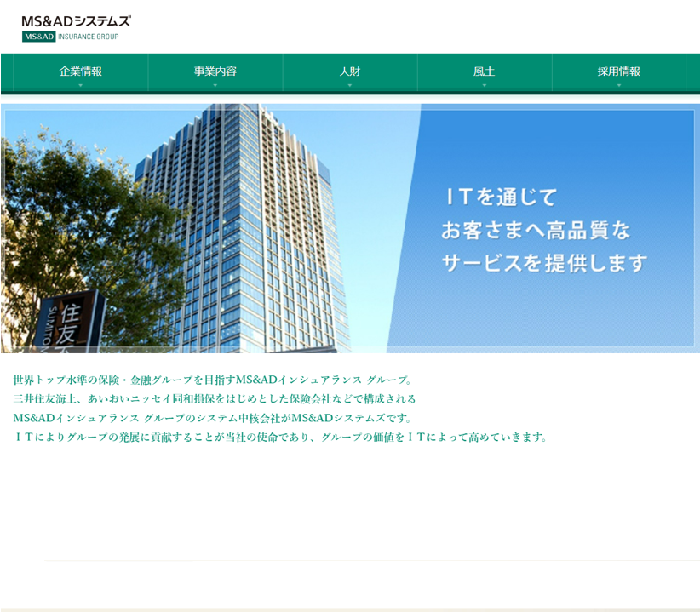Click the MS&ADシステムズ logo
This screenshot has width=700, height=612.
76,21
